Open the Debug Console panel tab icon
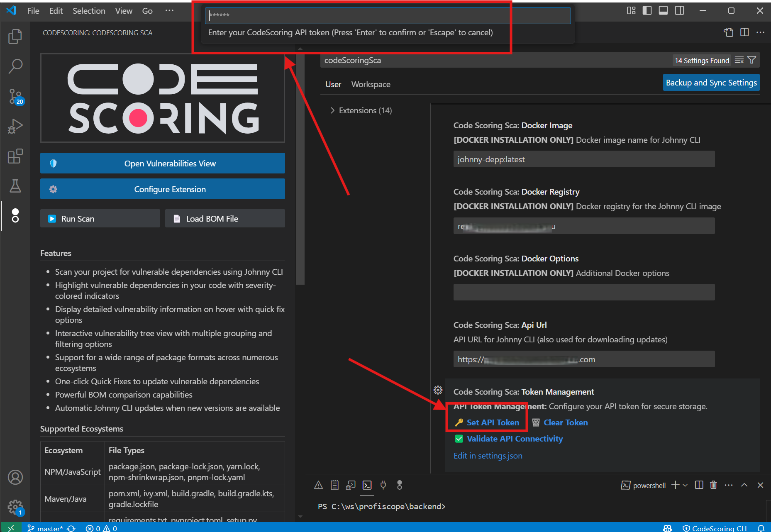The image size is (771, 532). coord(351,485)
